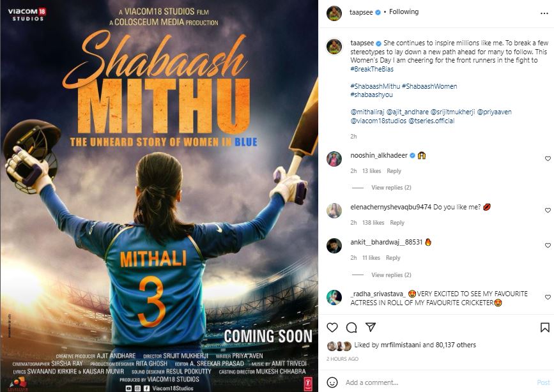The width and height of the screenshot is (554, 392).
Task: Open the comment bubble icon
Action: pos(351,328)
